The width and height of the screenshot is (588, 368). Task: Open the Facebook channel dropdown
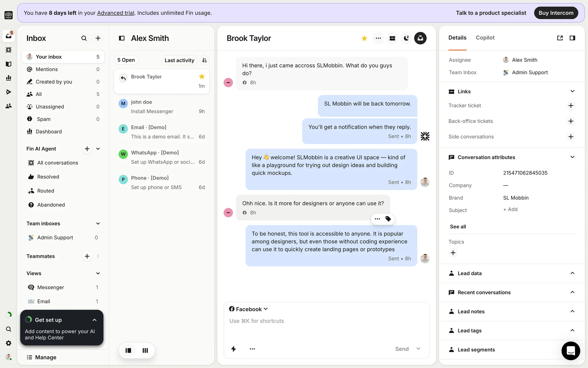248,309
